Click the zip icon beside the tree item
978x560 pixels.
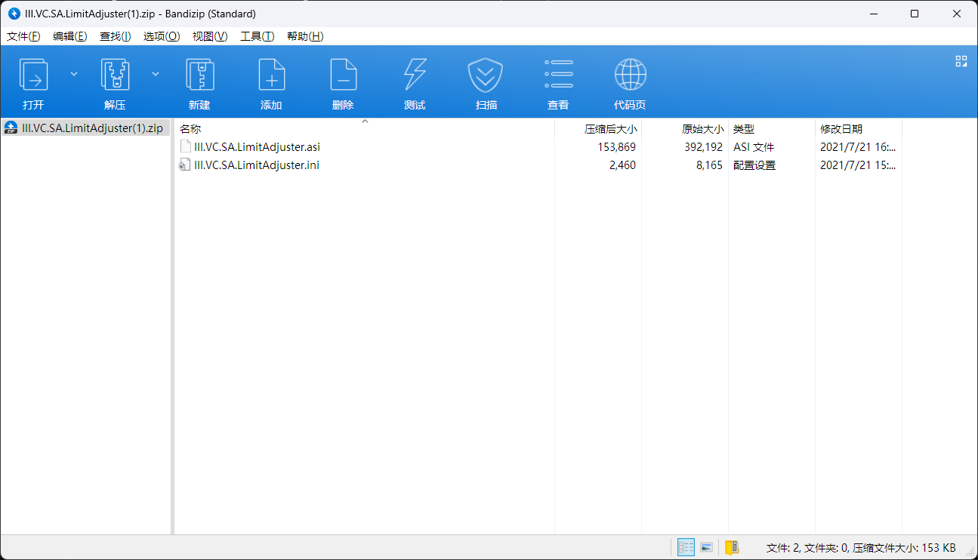click(x=11, y=128)
